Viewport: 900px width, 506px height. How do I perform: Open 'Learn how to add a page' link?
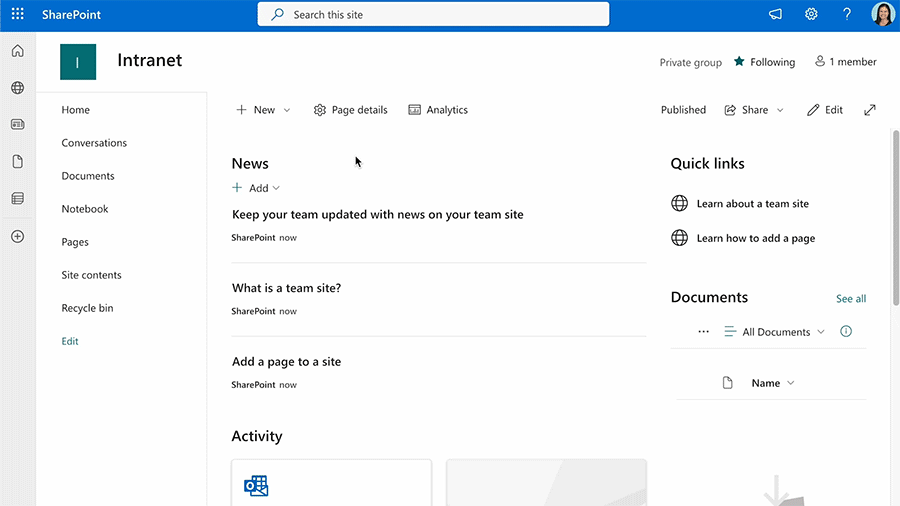[756, 238]
